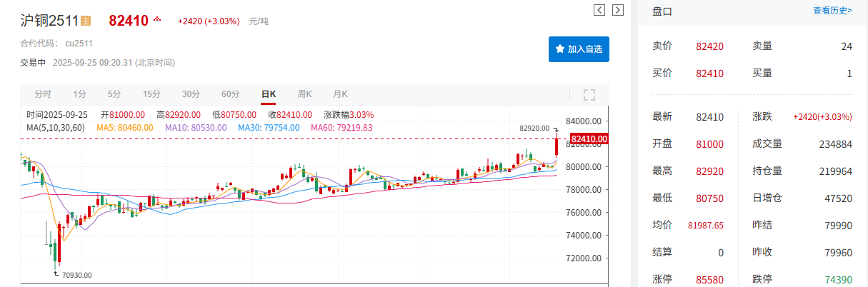Select the 15分 interval tab
The image size is (868, 287).
coord(151,94)
